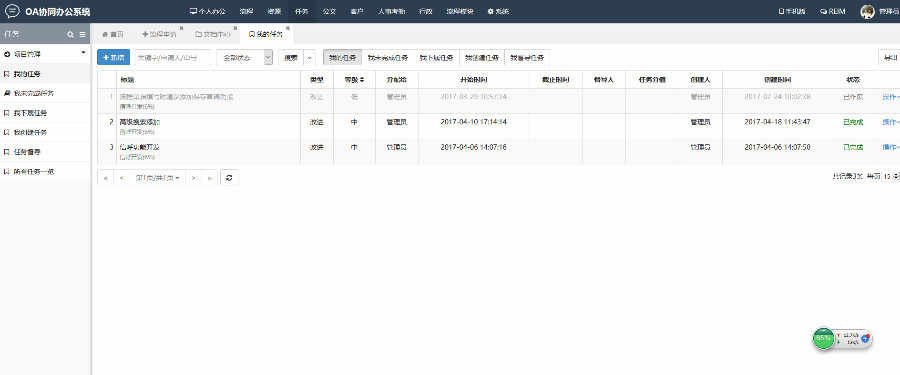Click the title of task row 2
This screenshot has width=900, height=375.
140,122
